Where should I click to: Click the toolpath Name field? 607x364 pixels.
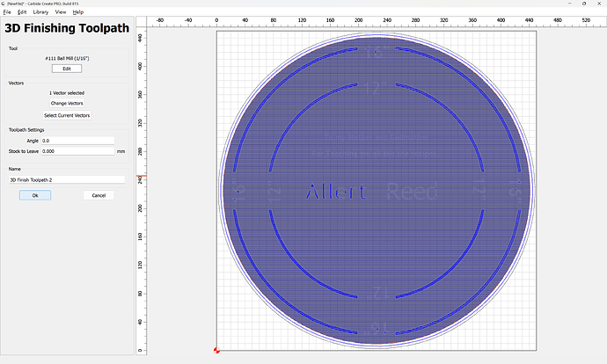coord(67,180)
